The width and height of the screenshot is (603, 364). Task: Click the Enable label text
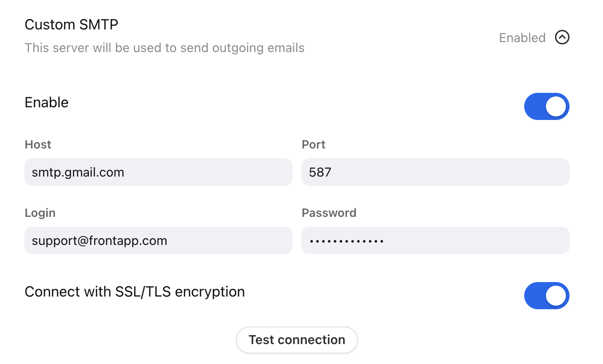pos(47,103)
